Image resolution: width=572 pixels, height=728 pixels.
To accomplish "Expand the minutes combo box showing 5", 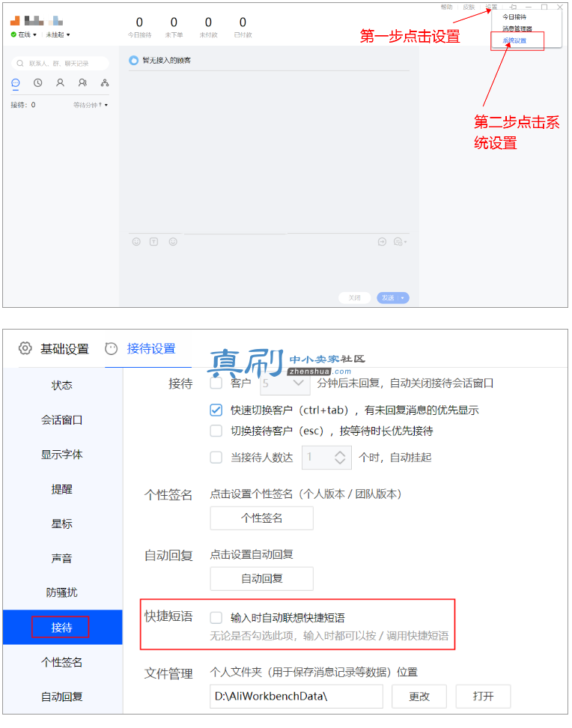I will pos(284,383).
